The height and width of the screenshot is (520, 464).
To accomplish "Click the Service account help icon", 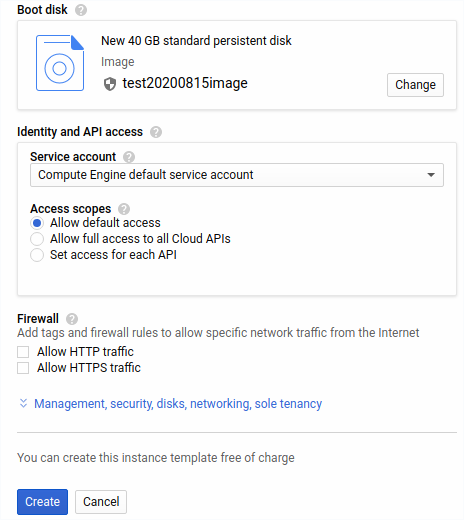I will (129, 157).
